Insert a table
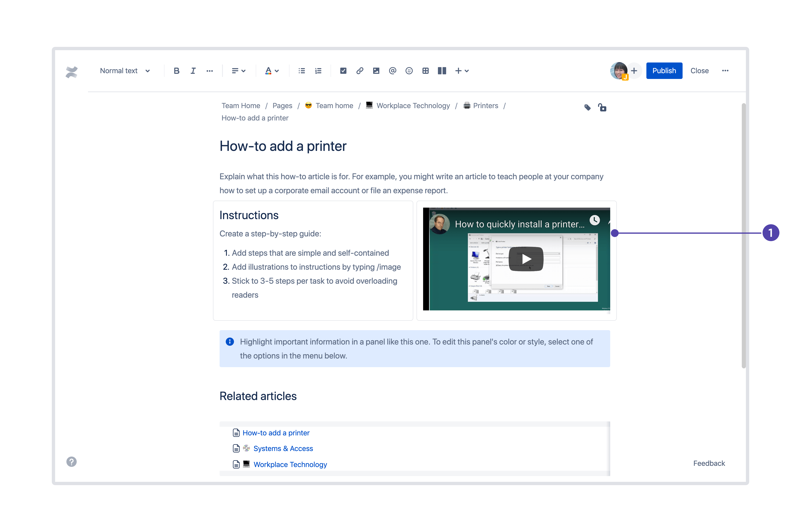This screenshot has height=532, width=801. (425, 71)
